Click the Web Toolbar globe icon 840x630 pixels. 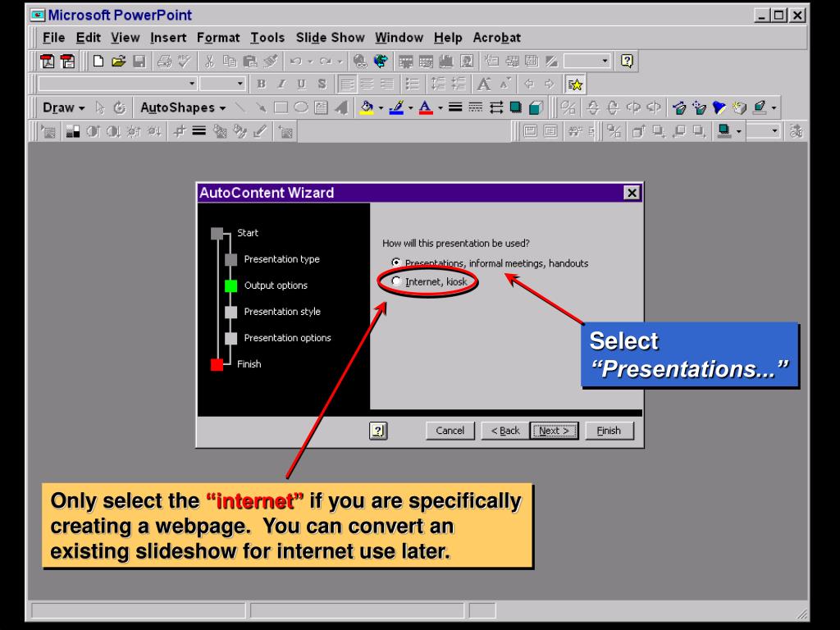pos(381,61)
